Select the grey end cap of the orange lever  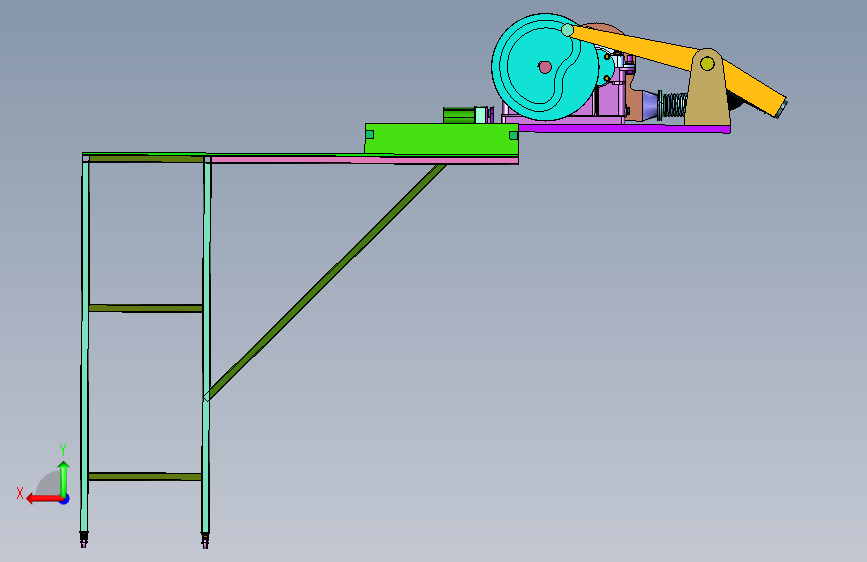click(782, 110)
